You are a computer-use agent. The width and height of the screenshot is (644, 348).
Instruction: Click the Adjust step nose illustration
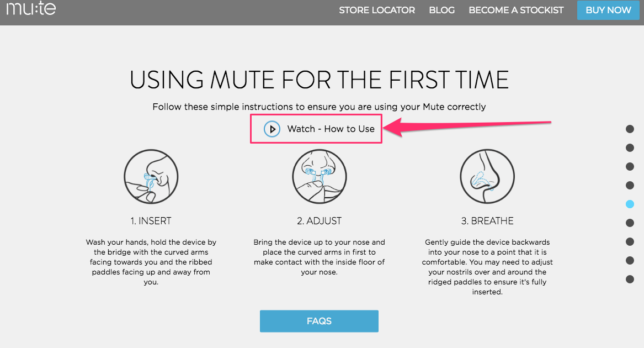coord(320,176)
